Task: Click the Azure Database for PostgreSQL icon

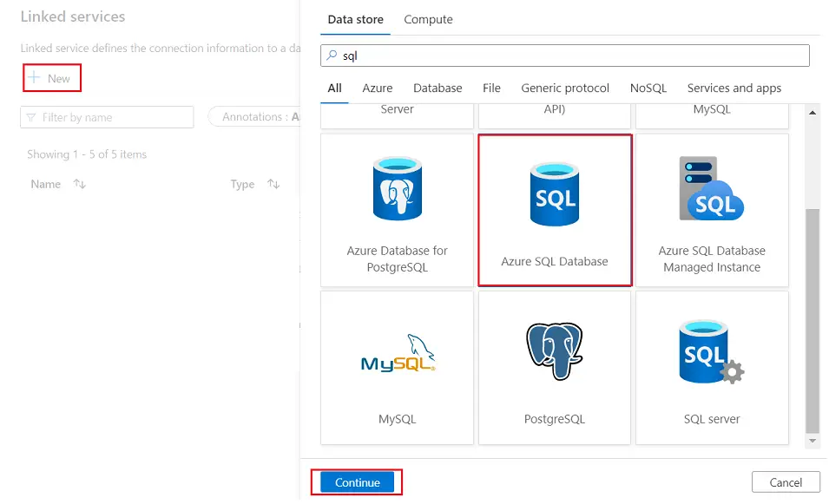Action: pyautogui.click(x=397, y=188)
